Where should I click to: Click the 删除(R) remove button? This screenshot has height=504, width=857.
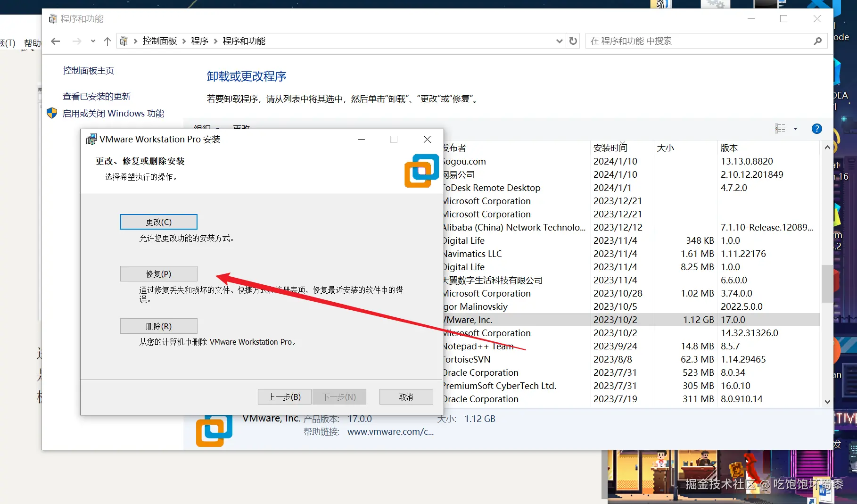tap(158, 326)
